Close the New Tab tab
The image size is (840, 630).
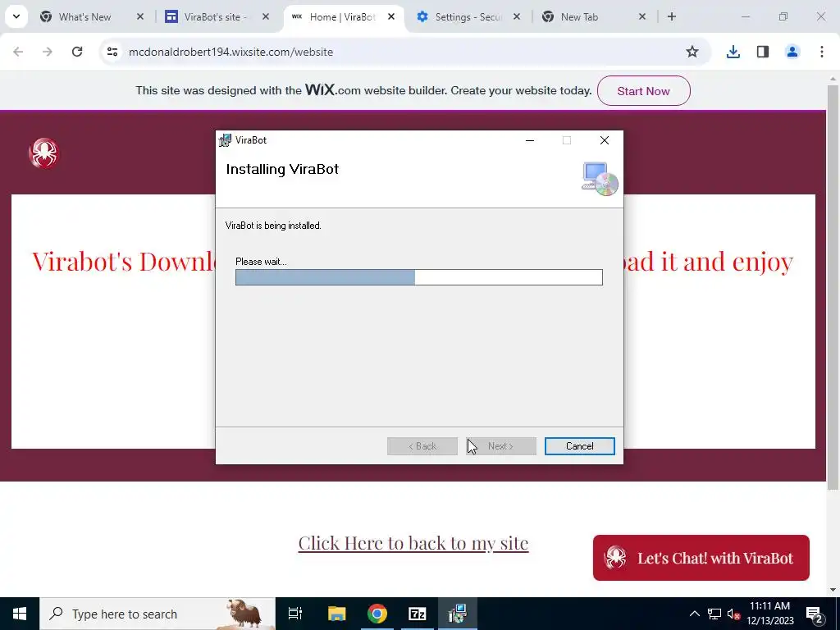[x=642, y=16]
